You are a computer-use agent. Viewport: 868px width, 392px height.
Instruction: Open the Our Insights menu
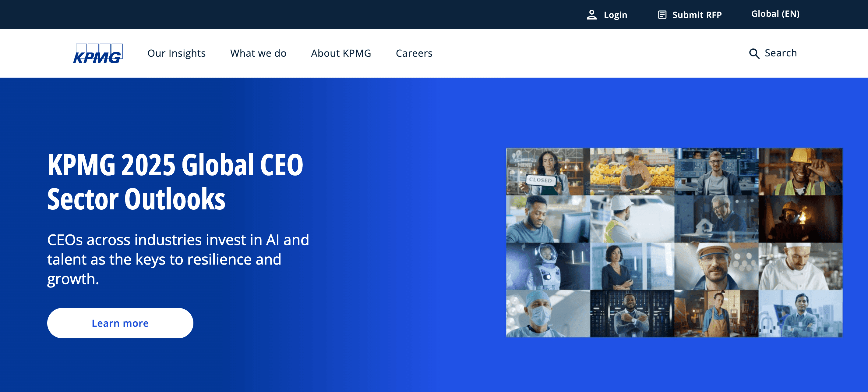177,53
